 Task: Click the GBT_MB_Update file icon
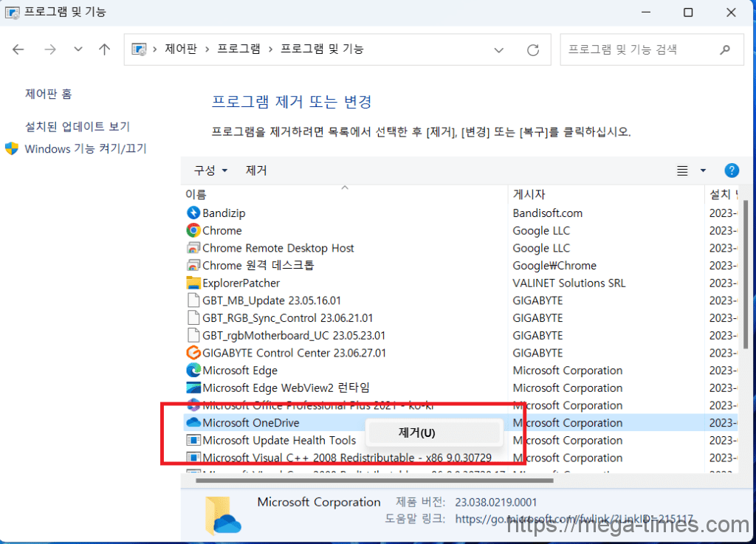pos(193,300)
